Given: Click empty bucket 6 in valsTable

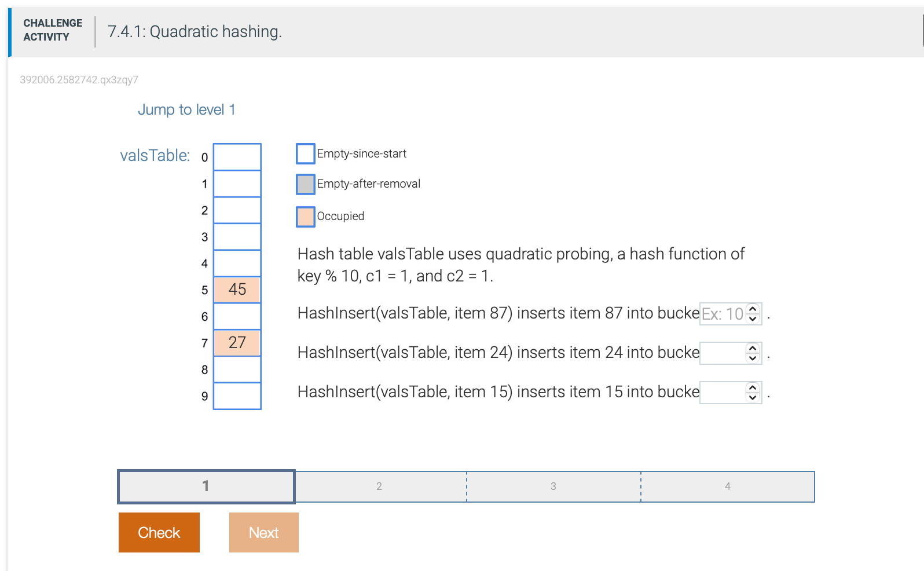Looking at the screenshot, I should coord(237,316).
